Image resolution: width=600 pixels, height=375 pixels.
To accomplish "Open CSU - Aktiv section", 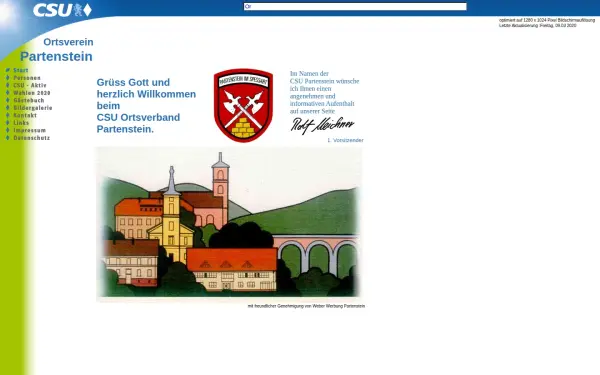I will 30,85.
